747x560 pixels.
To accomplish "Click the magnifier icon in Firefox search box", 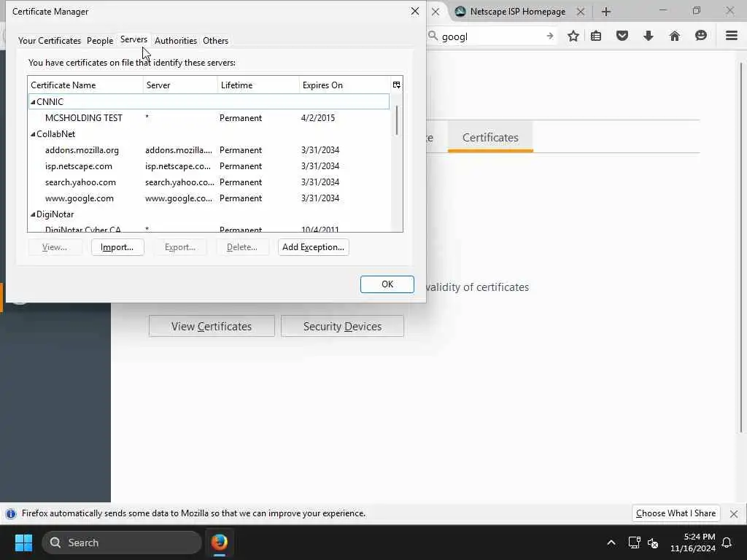I will pyautogui.click(x=433, y=36).
